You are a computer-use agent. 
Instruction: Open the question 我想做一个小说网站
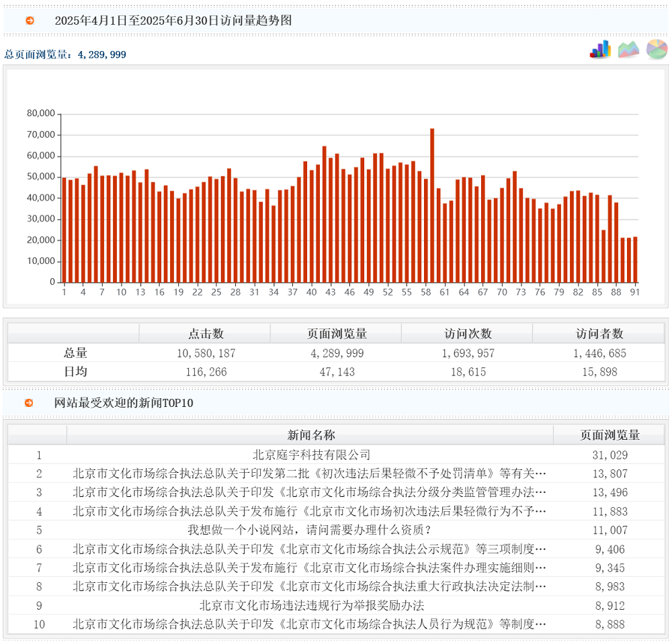(309, 531)
